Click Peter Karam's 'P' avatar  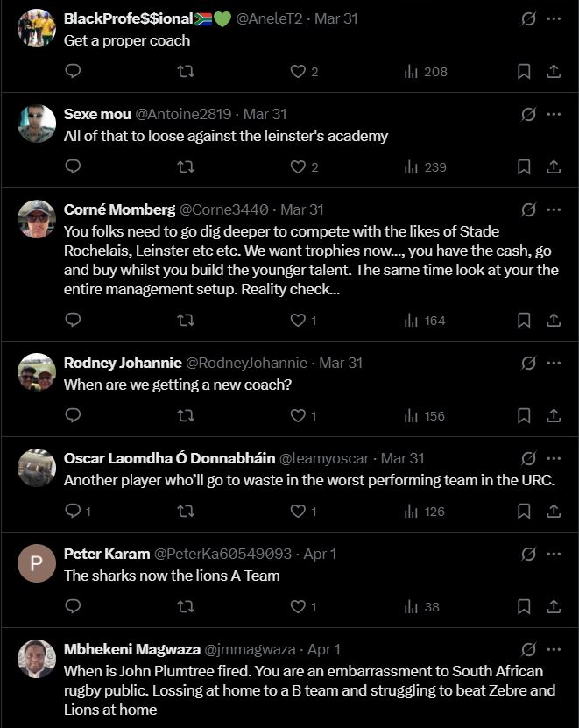point(37,564)
